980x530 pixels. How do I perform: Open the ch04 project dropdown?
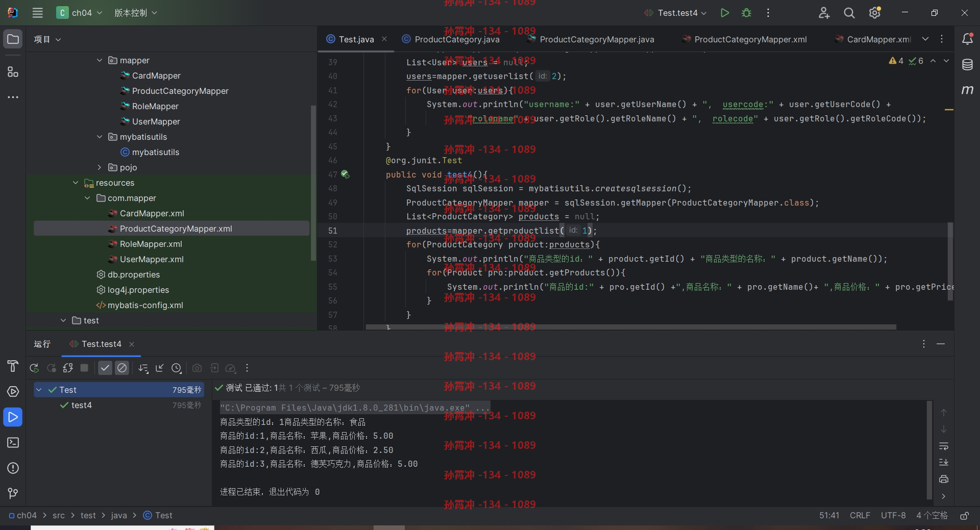pos(80,13)
